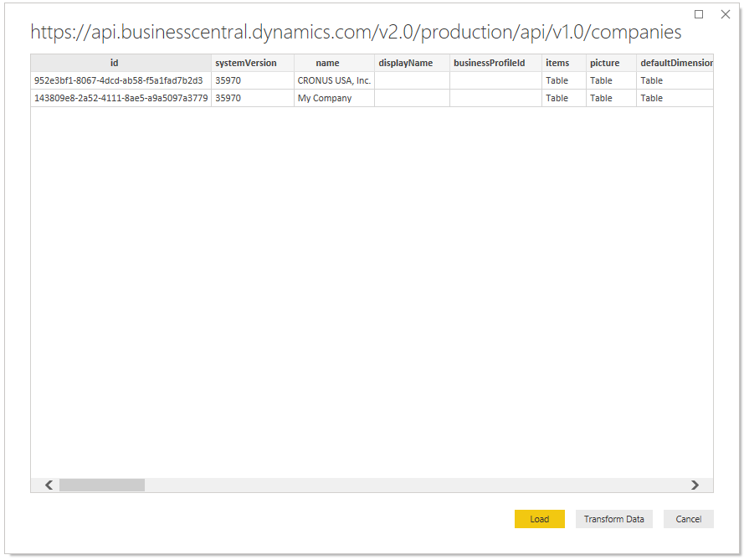The height and width of the screenshot is (560, 744).
Task: Click the left scroll arrow of the preview table
Action: (x=48, y=485)
